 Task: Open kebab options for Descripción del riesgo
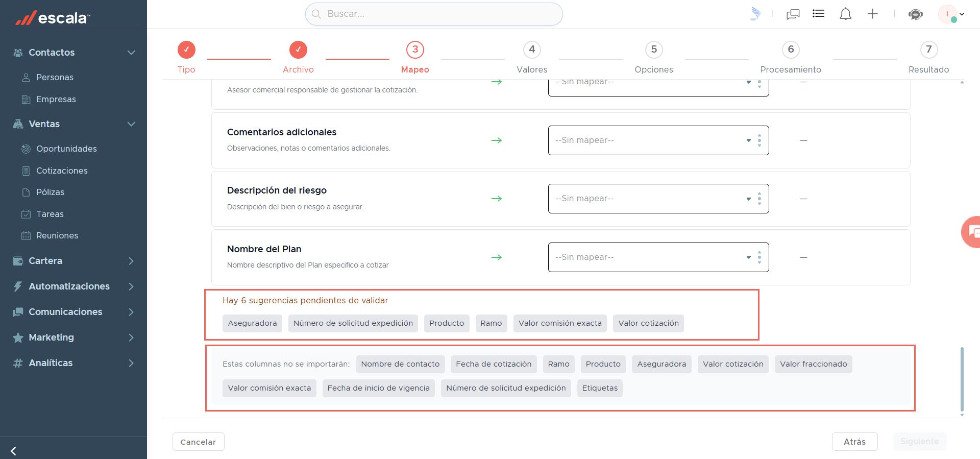759,199
